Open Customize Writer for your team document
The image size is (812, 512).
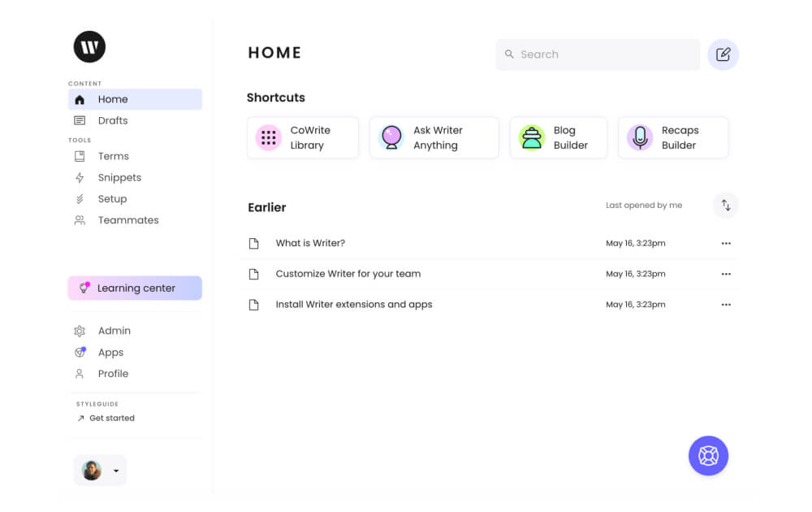pos(348,274)
